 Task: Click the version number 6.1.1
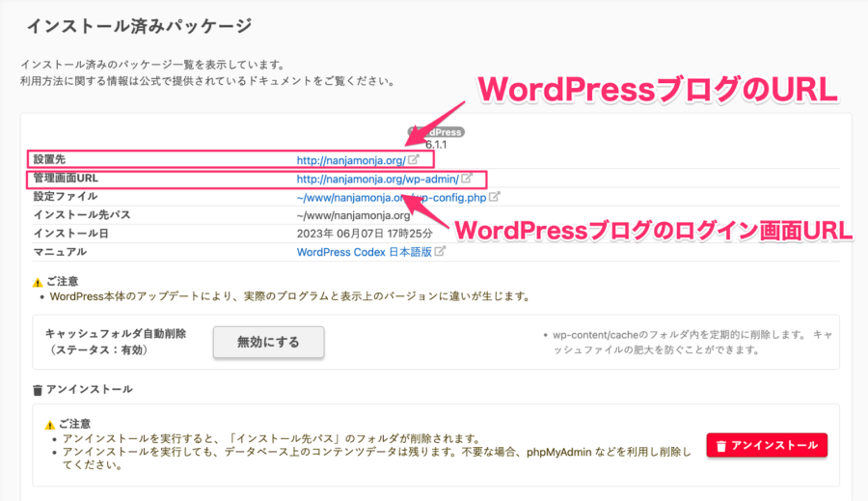[x=436, y=145]
